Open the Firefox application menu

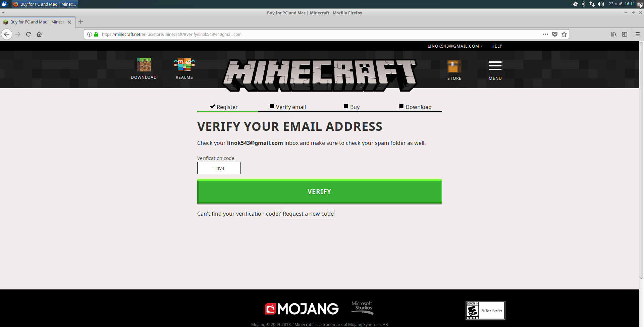point(638,34)
